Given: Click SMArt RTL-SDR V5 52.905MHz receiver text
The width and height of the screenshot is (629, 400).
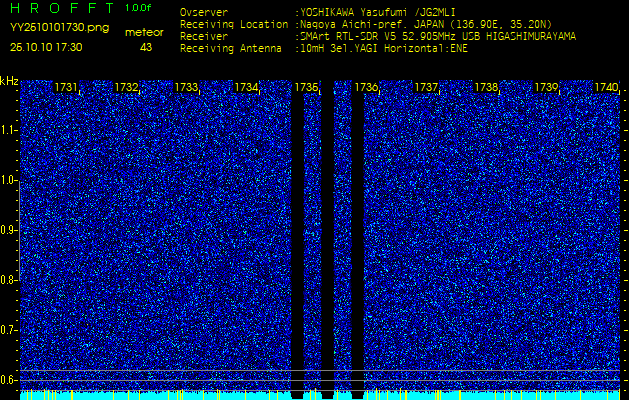Looking at the screenshot, I should point(436,37).
